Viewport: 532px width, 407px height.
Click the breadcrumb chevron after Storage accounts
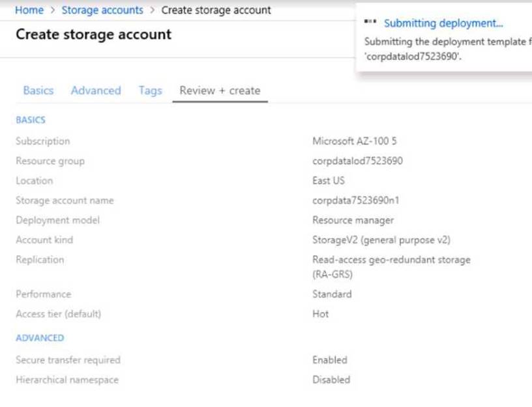click(x=153, y=10)
